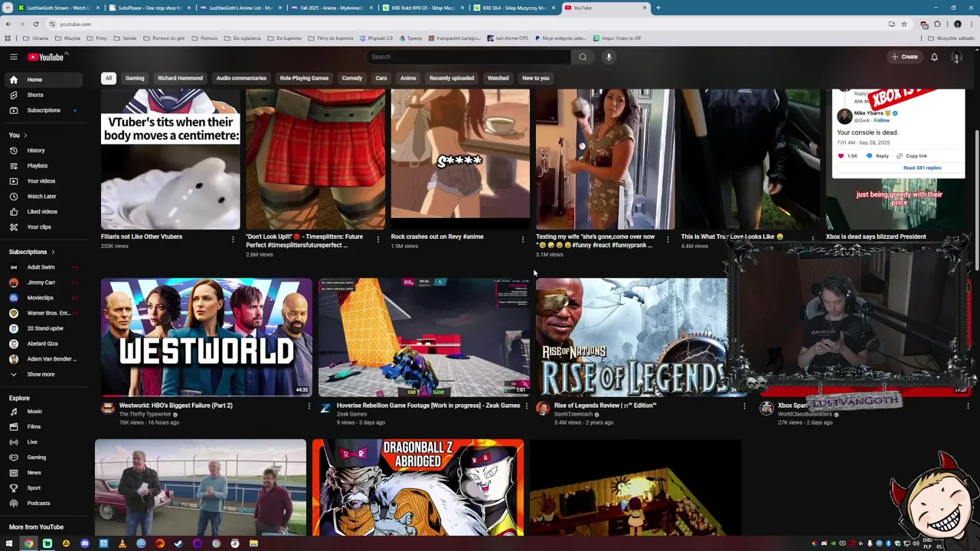Open options menu for Westworld video

[309, 406]
